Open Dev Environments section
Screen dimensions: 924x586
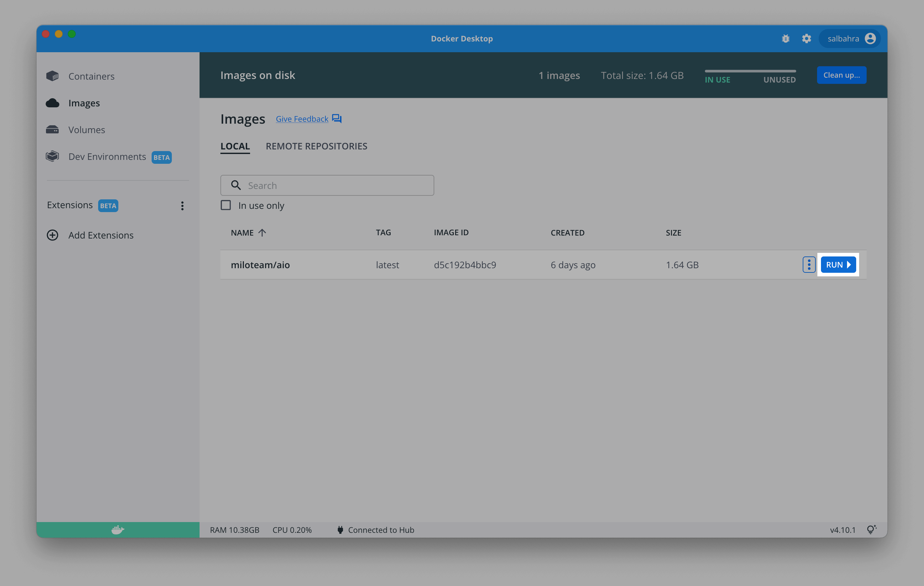(x=107, y=157)
